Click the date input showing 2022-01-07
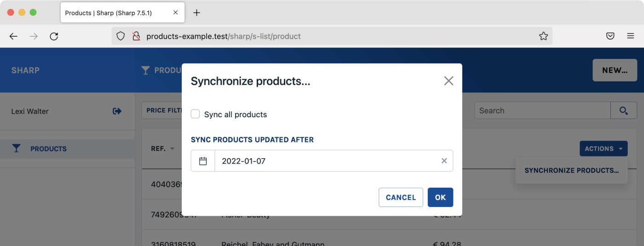The image size is (644, 246). click(327, 161)
